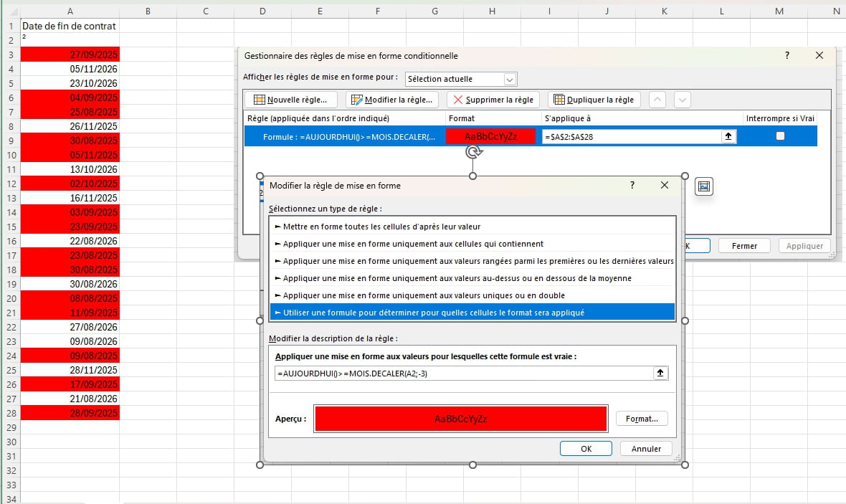Select cell with date 21/08/2026
This screenshot has height=504, width=846.
(x=70, y=399)
